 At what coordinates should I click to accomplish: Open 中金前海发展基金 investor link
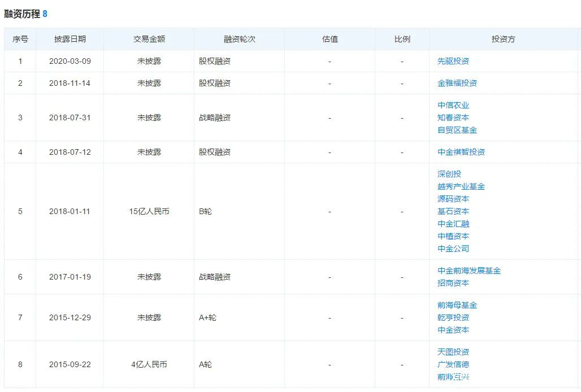(469, 271)
